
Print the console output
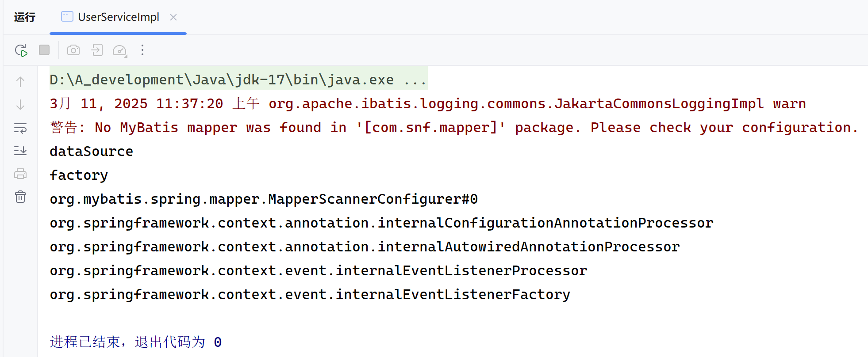coord(20,174)
